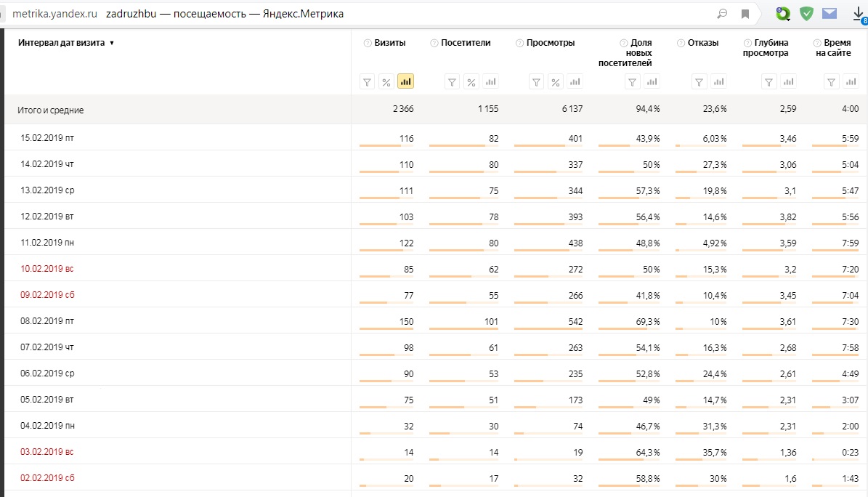This screenshot has height=497, width=868.
Task: Expand the Интервал дат визита sort dropdown
Action: coord(112,43)
